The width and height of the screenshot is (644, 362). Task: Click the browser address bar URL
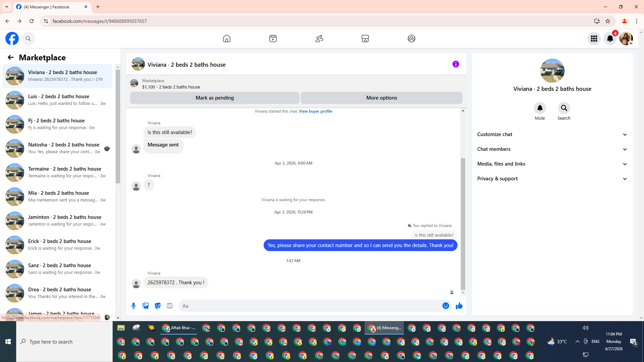coord(100,21)
